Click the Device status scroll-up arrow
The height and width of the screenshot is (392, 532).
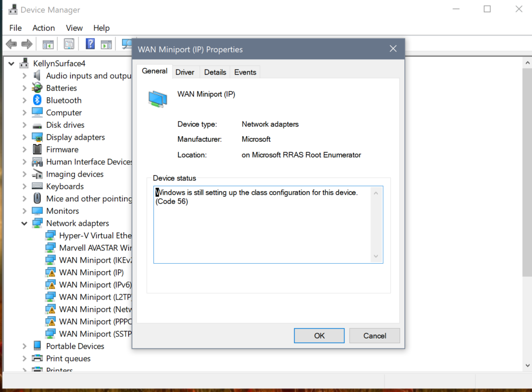tap(376, 193)
